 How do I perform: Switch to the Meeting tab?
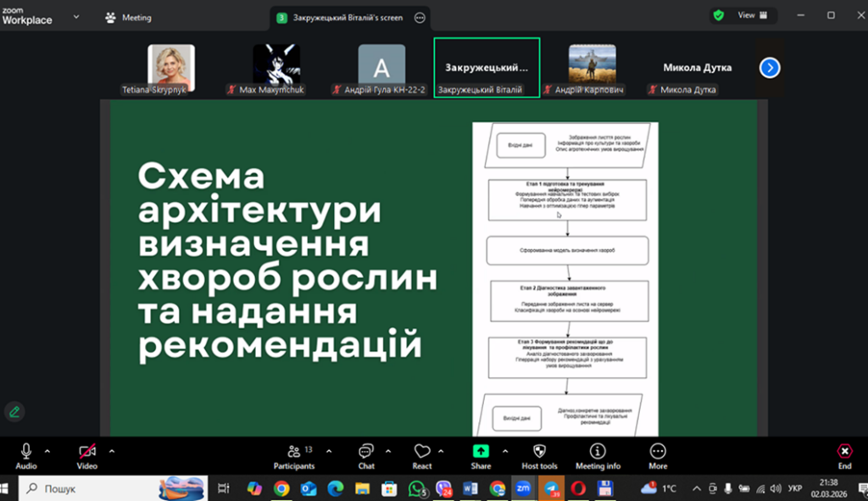[x=129, y=17]
